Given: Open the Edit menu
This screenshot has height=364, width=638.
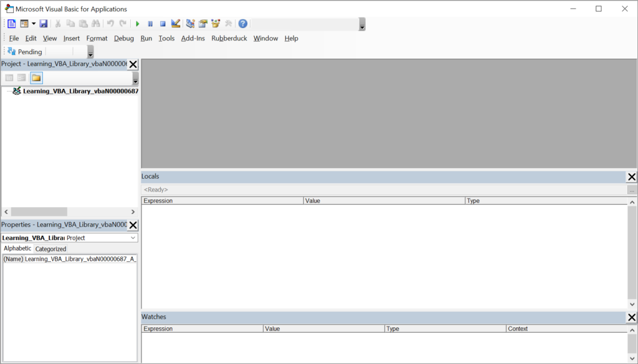Looking at the screenshot, I should click(x=31, y=38).
